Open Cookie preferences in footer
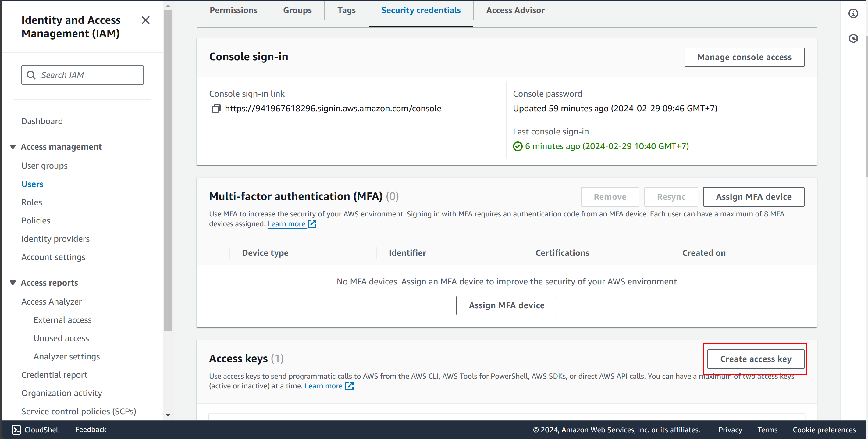The width and height of the screenshot is (868, 439). [x=824, y=430]
